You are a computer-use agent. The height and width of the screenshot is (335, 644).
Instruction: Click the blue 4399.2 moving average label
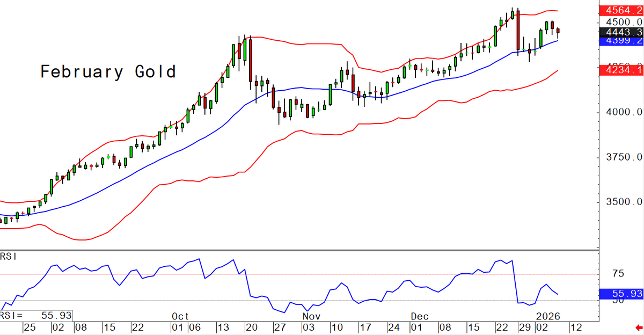point(621,41)
